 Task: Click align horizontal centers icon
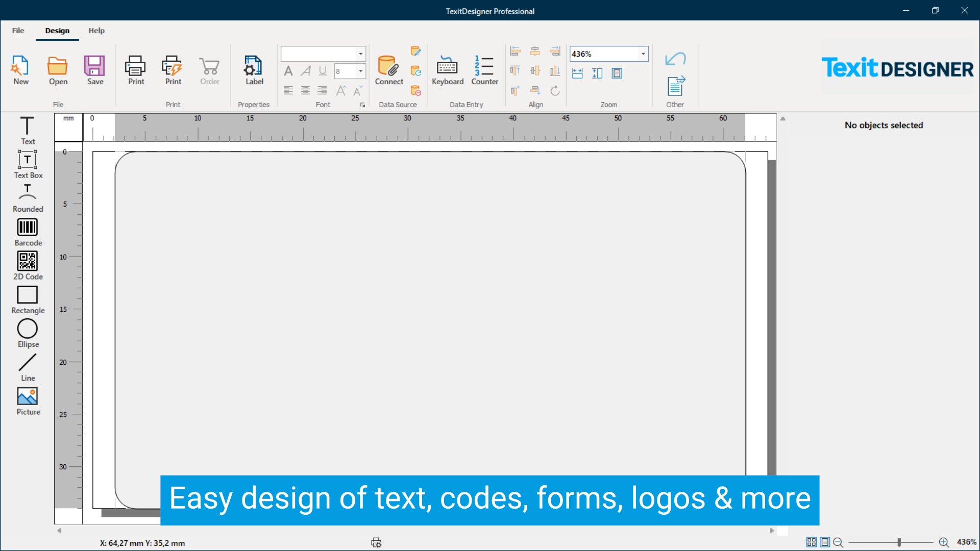535,51
